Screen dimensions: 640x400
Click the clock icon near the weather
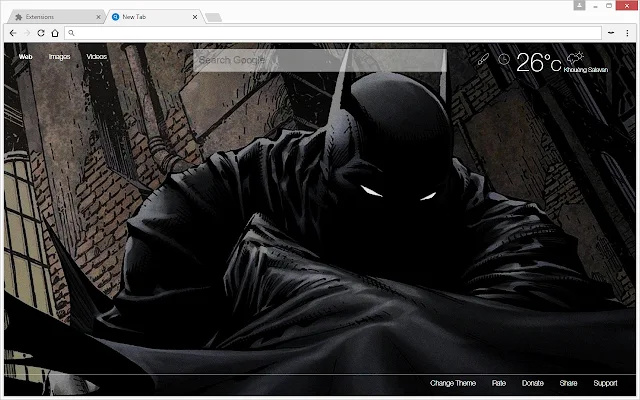pyautogui.click(x=504, y=60)
